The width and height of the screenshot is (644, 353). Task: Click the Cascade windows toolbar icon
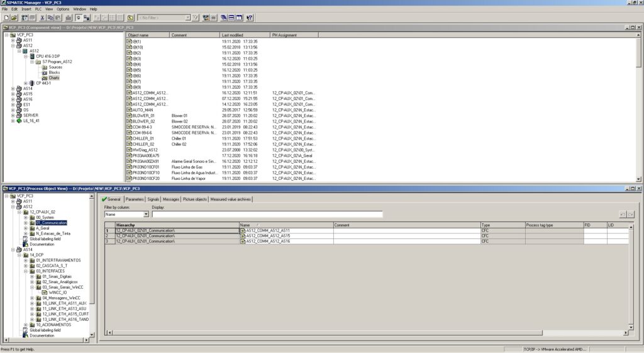coord(224,18)
